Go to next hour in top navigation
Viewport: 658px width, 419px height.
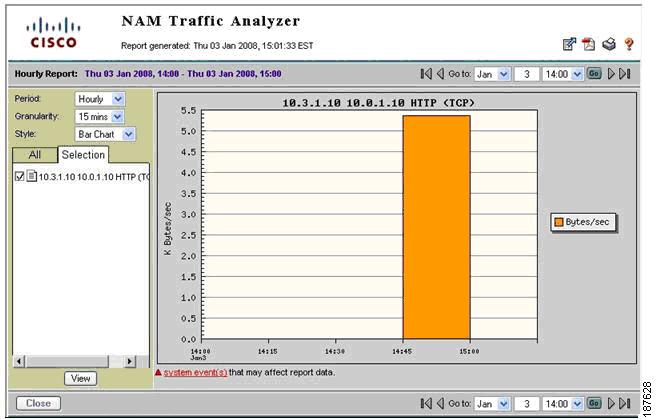(611, 74)
